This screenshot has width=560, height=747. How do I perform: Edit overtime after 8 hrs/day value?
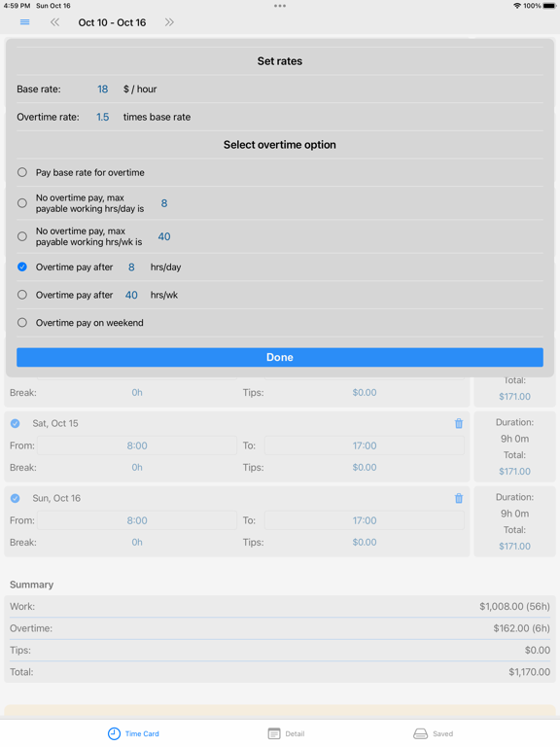click(x=131, y=267)
